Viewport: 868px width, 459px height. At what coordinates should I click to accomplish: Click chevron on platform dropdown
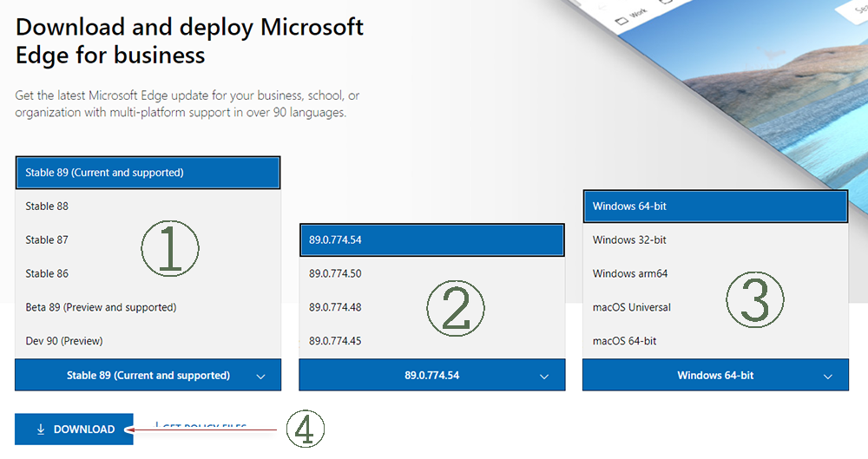tap(828, 377)
